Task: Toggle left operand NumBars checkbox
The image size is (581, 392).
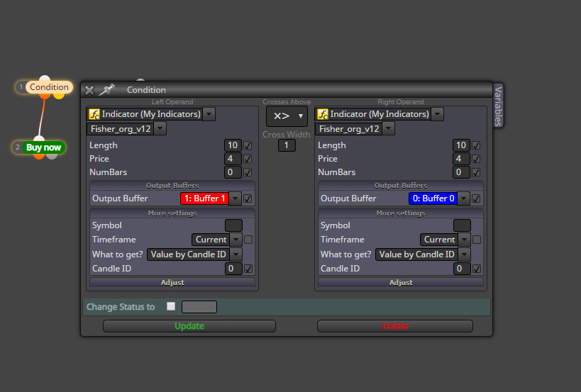Action: (248, 172)
